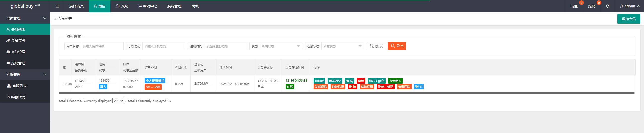Click member ID 12230
This screenshot has height=133, width=644.
(x=67, y=84)
